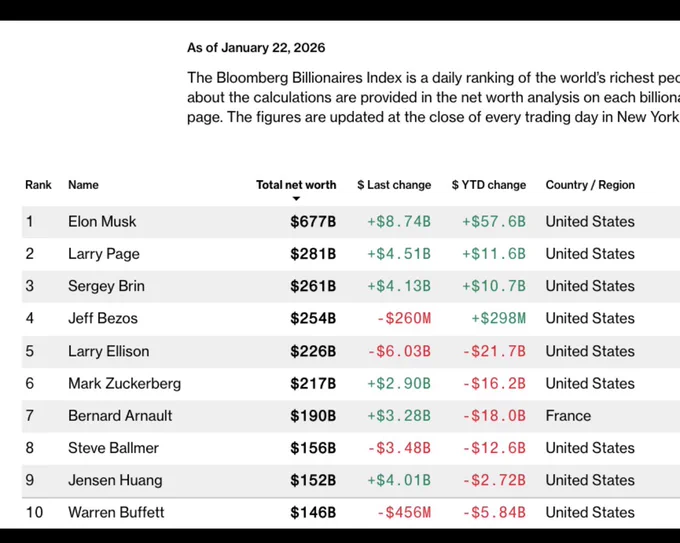The height and width of the screenshot is (543, 680).
Task: Sort by Total net worth column header
Action: (296, 185)
